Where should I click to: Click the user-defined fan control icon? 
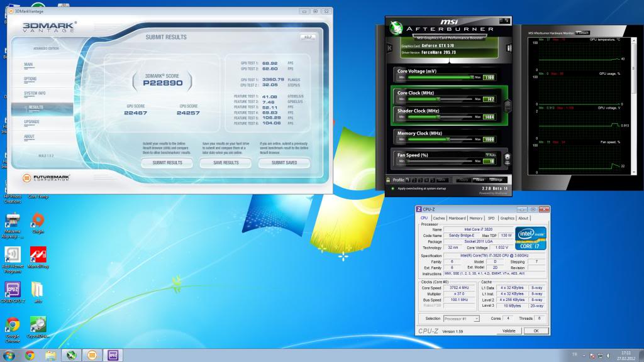pyautogui.click(x=508, y=158)
